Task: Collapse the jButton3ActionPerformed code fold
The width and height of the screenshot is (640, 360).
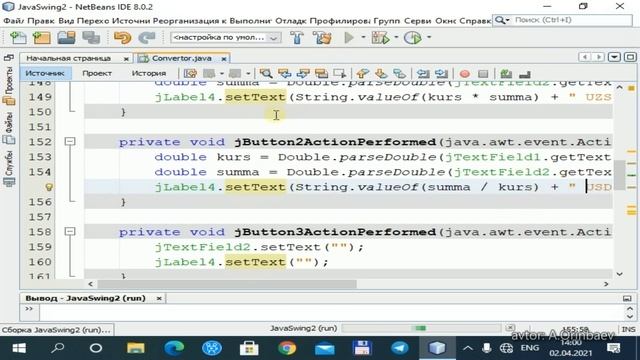Action: coord(70,231)
